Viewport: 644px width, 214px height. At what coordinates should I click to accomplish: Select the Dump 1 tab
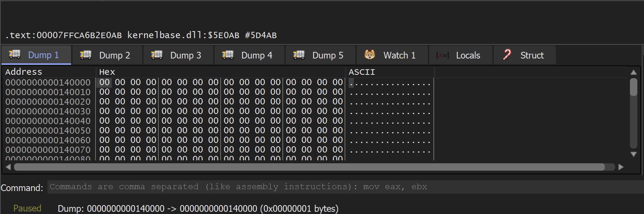[x=36, y=55]
